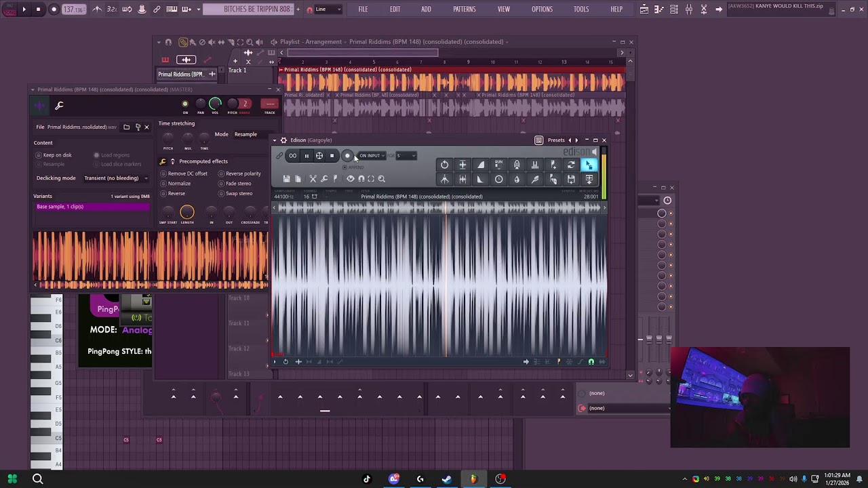Open the OPTIONS menu
The image size is (868, 488).
542,9
